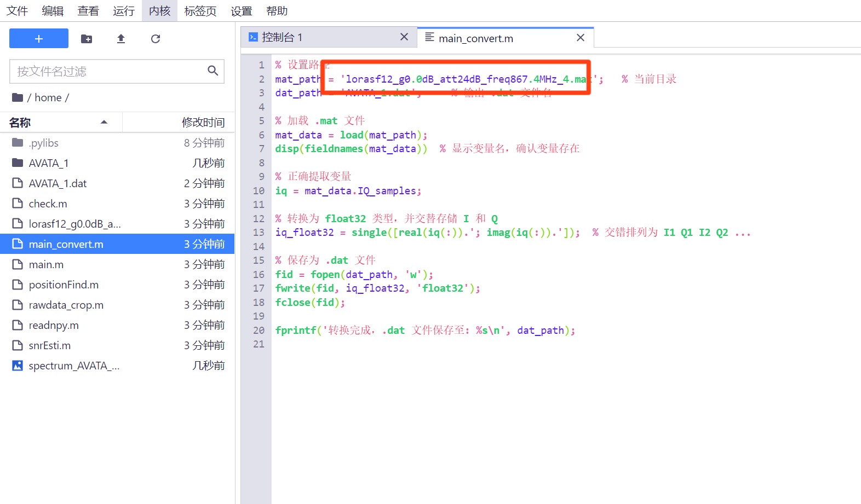Screen dimensions: 861x504
Task: Click the search magnifier in filter box
Action: tap(213, 71)
